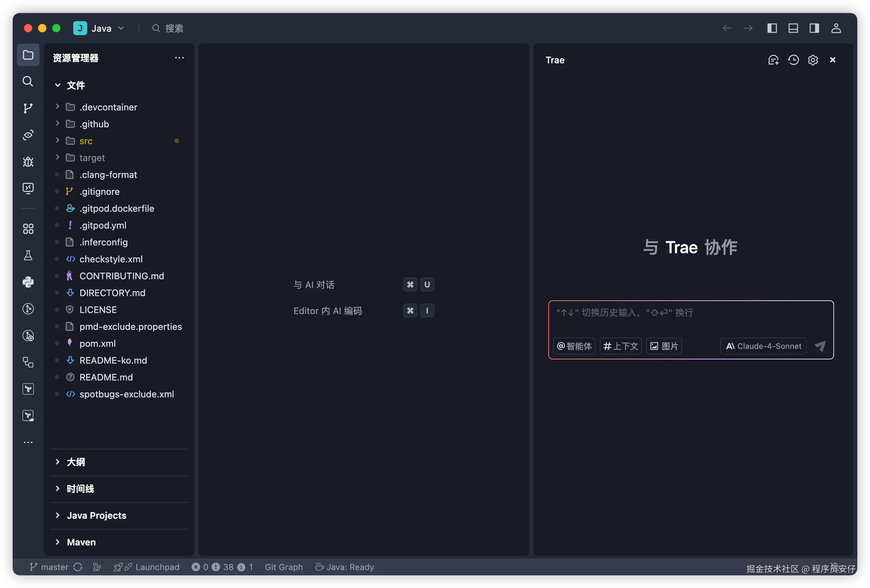The height and width of the screenshot is (588, 870).
Task: Open Trae panel settings gear
Action: (813, 60)
